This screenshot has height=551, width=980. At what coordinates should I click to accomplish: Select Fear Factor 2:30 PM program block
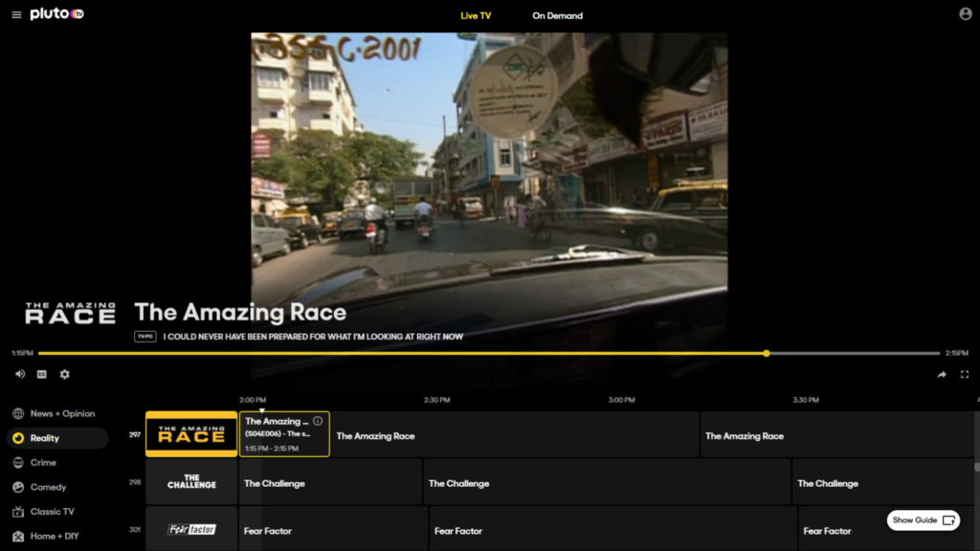tap(613, 529)
